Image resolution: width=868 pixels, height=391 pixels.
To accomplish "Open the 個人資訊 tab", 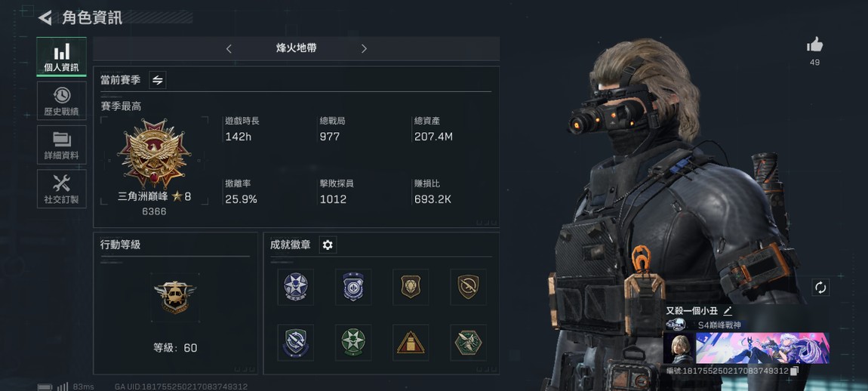I will [61, 57].
